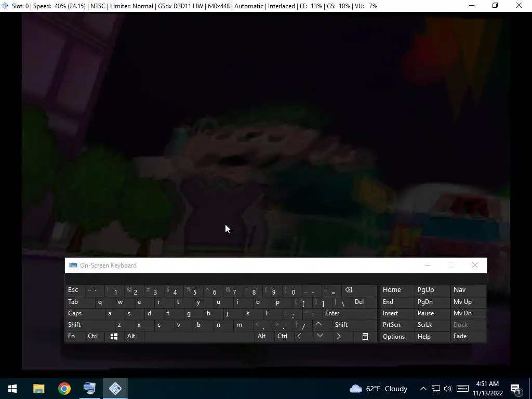Toggle the Fn key
This screenshot has width=532, height=399.
tap(75, 336)
